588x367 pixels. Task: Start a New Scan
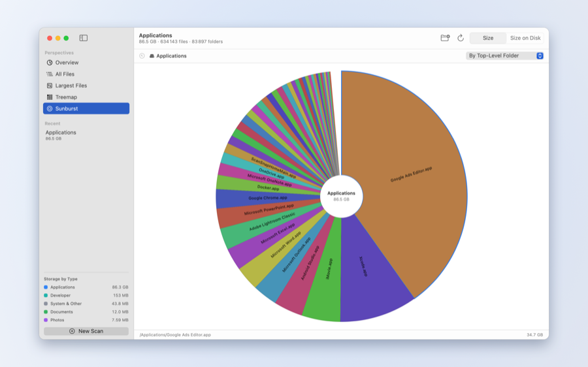86,331
